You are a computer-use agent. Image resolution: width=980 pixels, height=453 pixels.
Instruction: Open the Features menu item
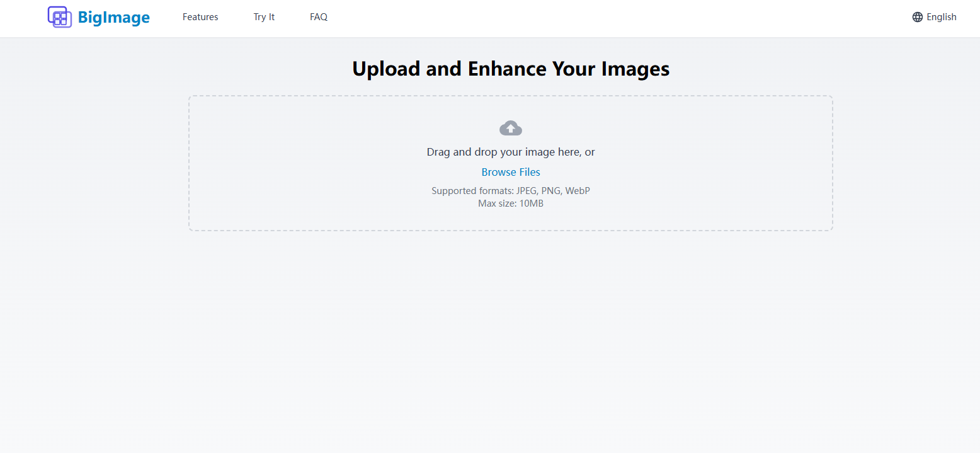(x=200, y=17)
